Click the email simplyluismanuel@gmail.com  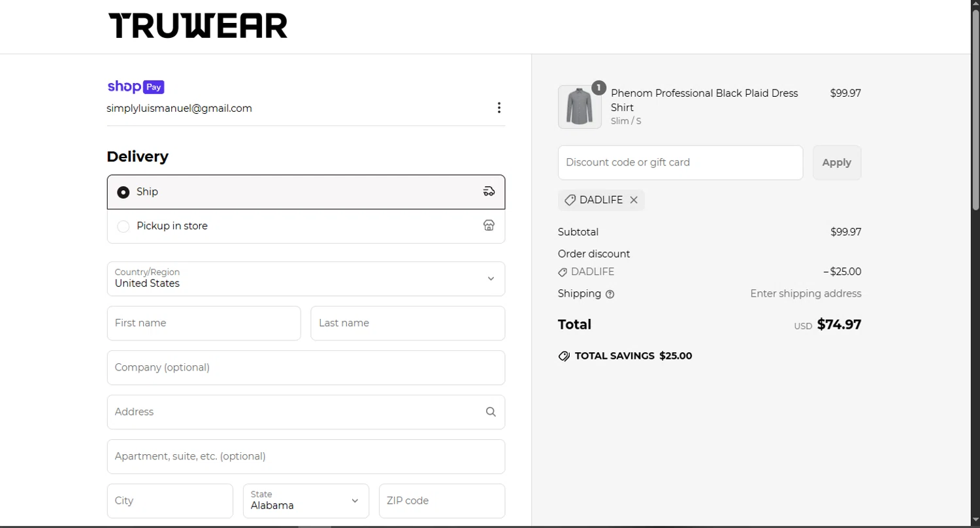180,108
